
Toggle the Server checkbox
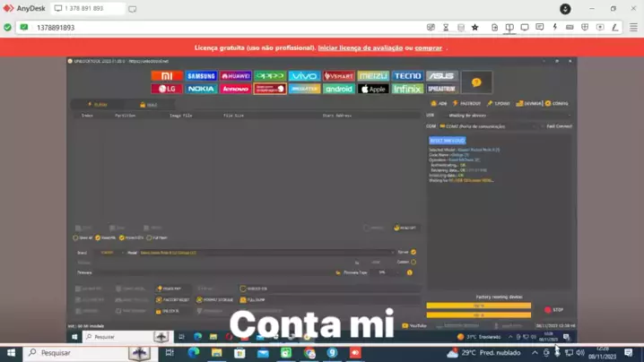[413, 252]
